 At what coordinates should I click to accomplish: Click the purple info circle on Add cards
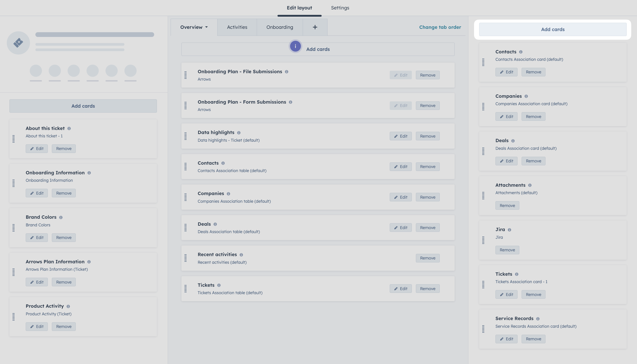point(295,46)
